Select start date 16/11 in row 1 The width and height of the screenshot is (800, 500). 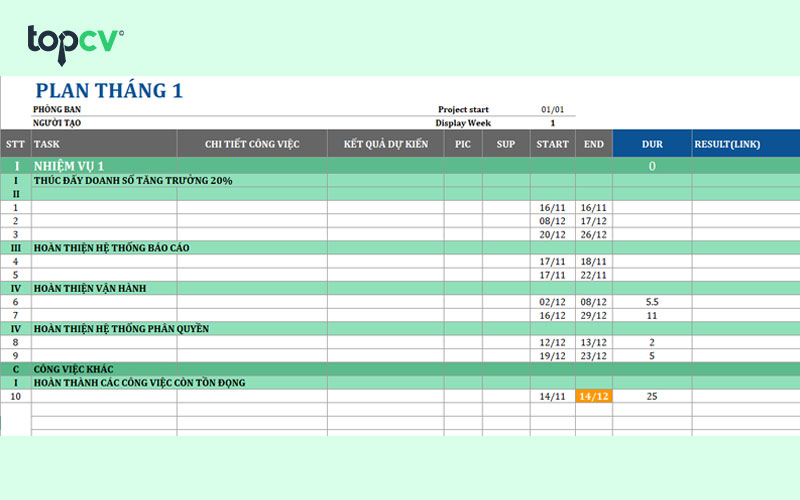[x=553, y=208]
